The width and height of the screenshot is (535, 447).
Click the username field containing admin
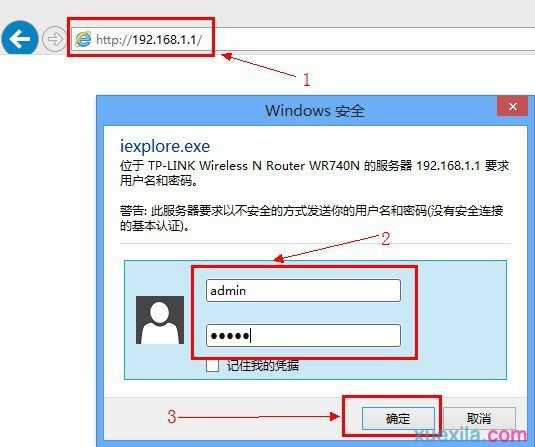pos(303,290)
